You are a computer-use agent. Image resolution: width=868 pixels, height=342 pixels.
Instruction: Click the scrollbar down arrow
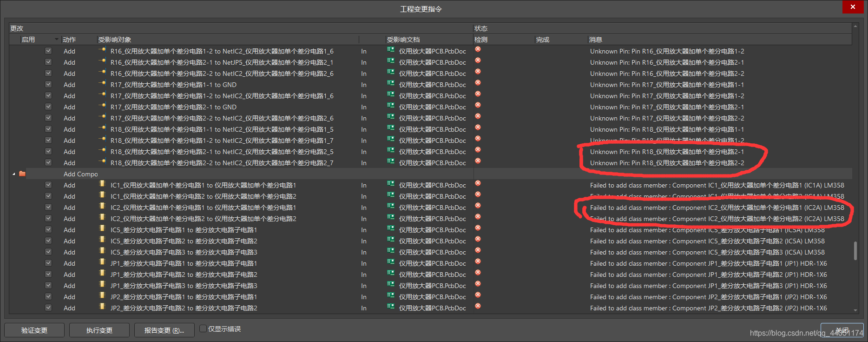click(x=855, y=310)
